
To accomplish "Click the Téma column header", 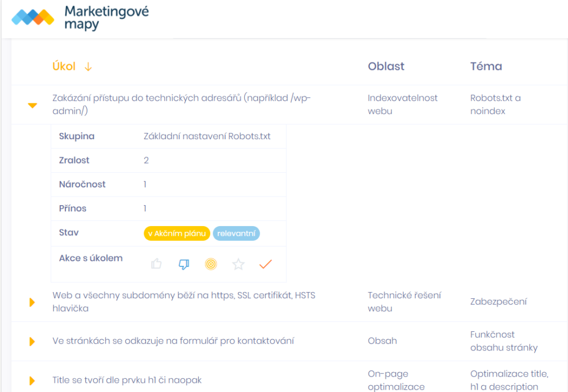I will 486,66.
